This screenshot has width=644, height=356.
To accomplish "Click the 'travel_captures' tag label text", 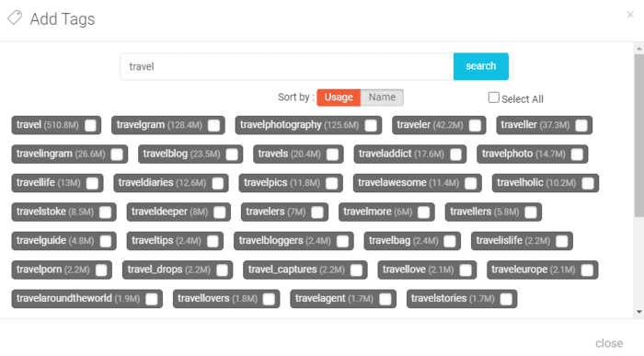I will (282, 270).
